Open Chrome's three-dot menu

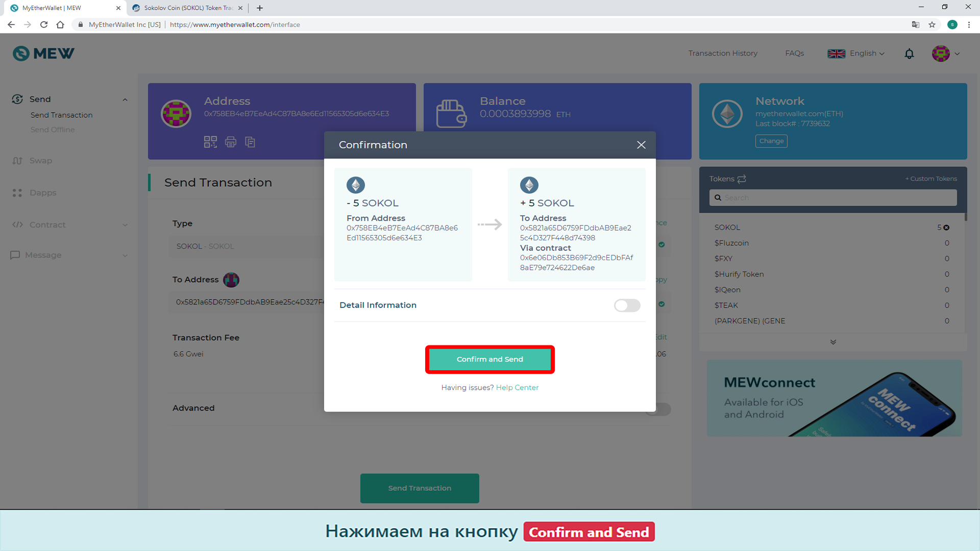(x=969, y=24)
